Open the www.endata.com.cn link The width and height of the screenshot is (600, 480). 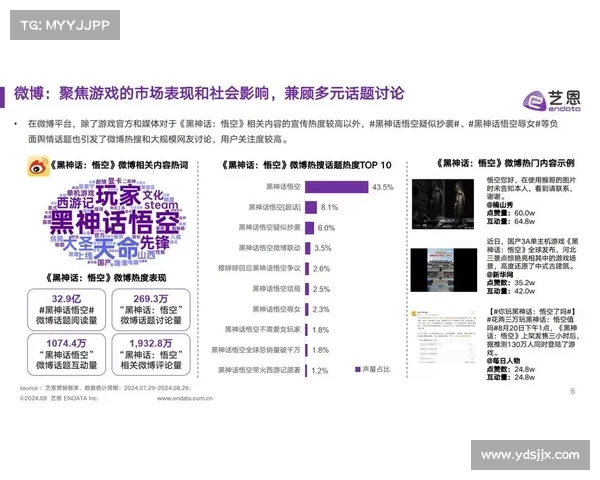click(185, 398)
